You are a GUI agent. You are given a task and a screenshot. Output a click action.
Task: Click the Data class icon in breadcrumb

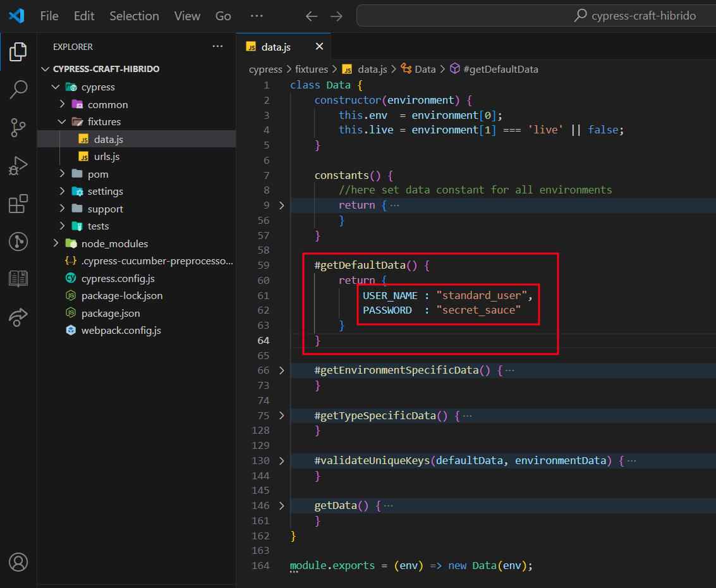(x=406, y=68)
